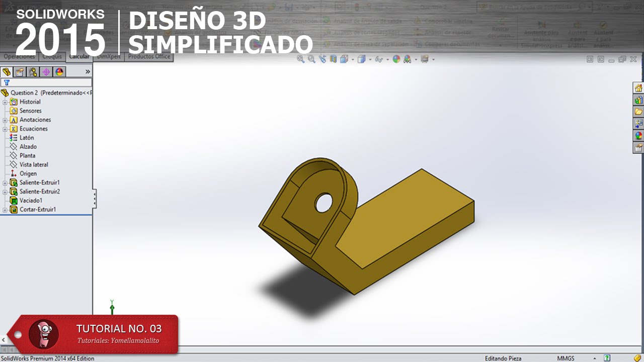Click the Zoom to Area icon
644x362 pixels.
click(311, 59)
